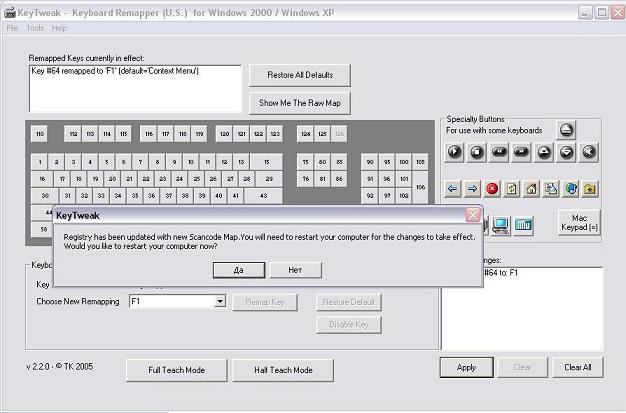The image size is (626, 413).
Task: Click the globe web browser icon
Action: click(x=571, y=189)
